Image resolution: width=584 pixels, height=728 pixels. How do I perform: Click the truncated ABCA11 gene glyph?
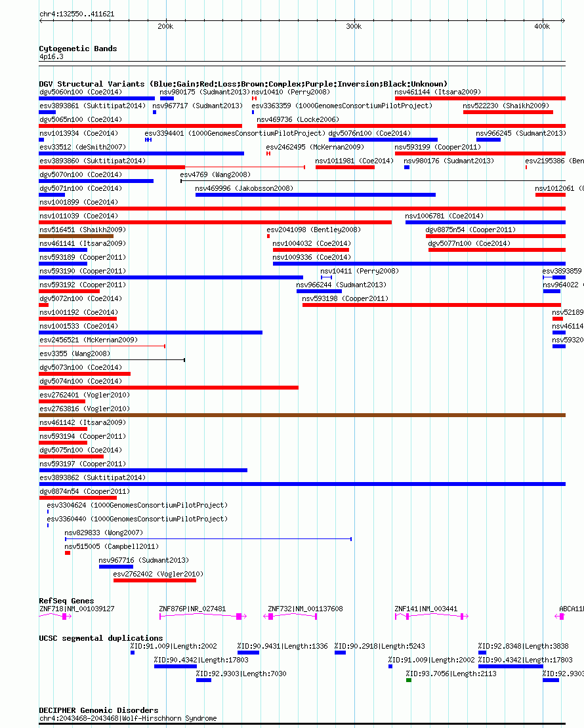point(560,616)
